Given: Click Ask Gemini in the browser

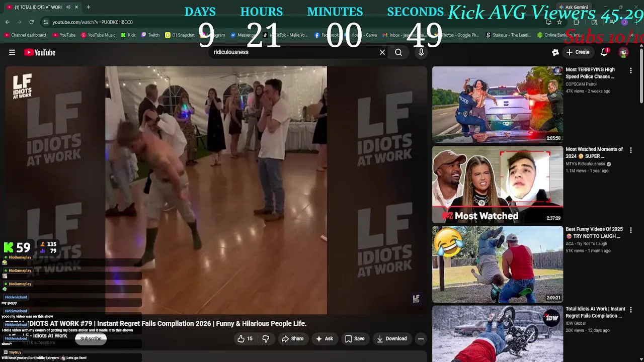Looking at the screenshot, I should point(574,7).
